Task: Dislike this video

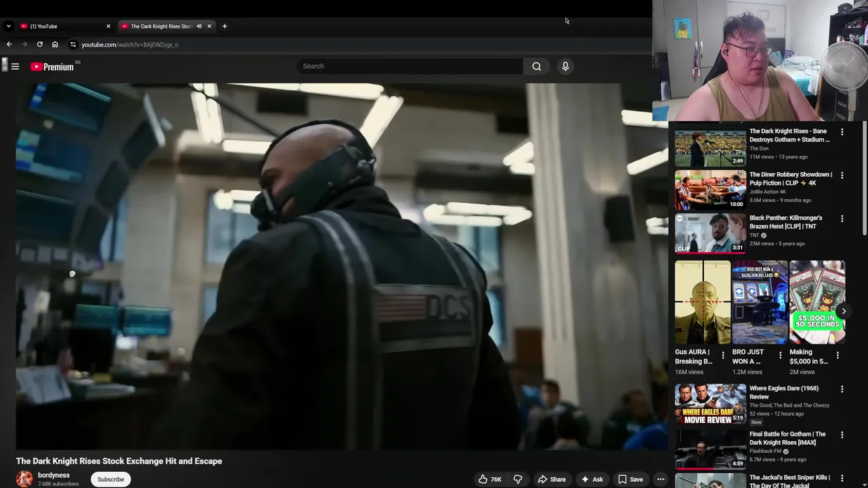Action: click(x=517, y=479)
